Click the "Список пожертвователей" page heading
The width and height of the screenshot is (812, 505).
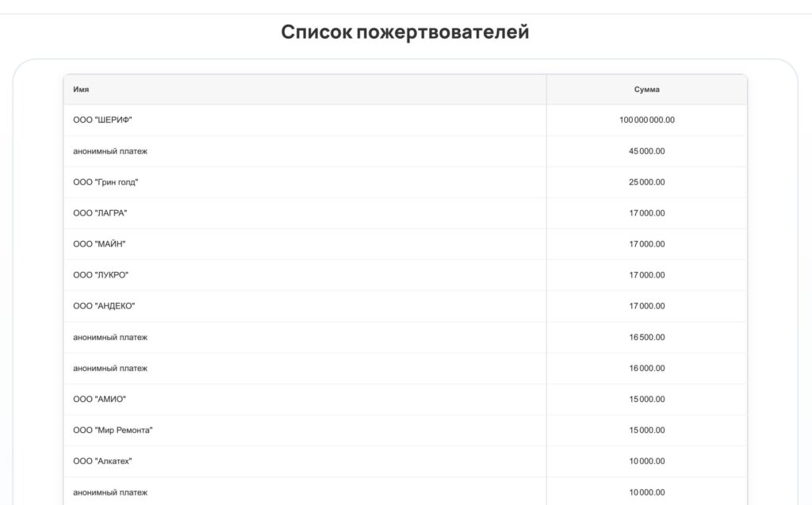tap(405, 33)
